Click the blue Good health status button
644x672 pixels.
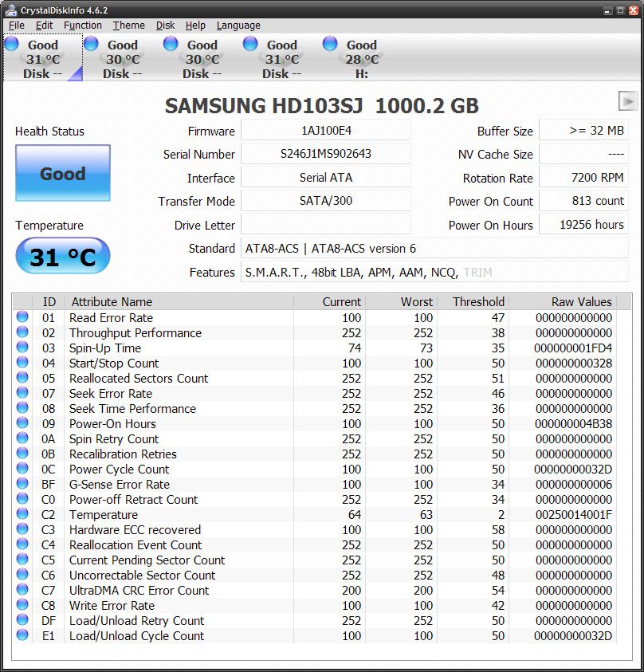tap(63, 173)
